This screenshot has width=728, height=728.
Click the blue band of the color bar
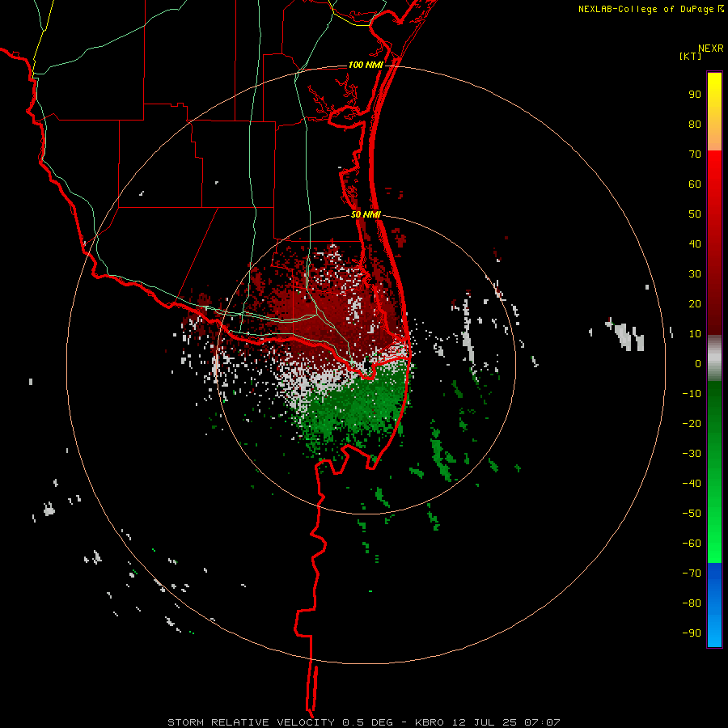point(714,604)
